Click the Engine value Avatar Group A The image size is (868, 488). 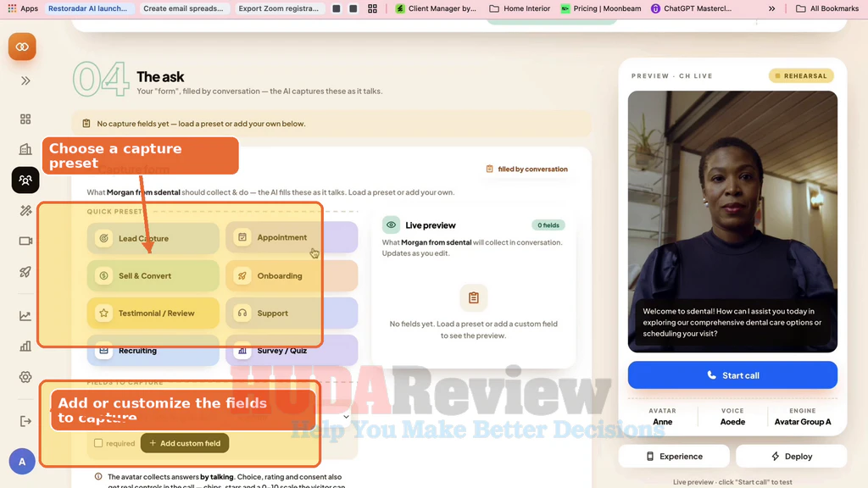click(x=803, y=422)
